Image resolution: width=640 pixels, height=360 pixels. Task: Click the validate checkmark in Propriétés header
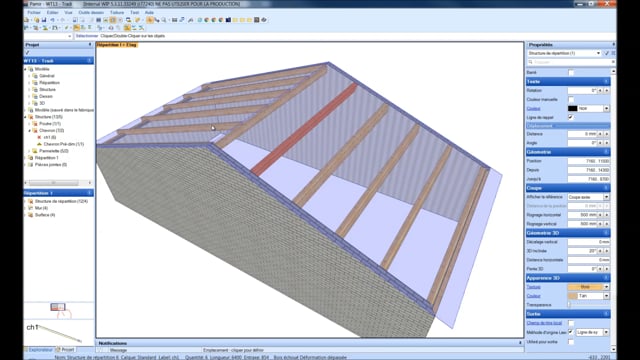pyautogui.click(x=607, y=53)
